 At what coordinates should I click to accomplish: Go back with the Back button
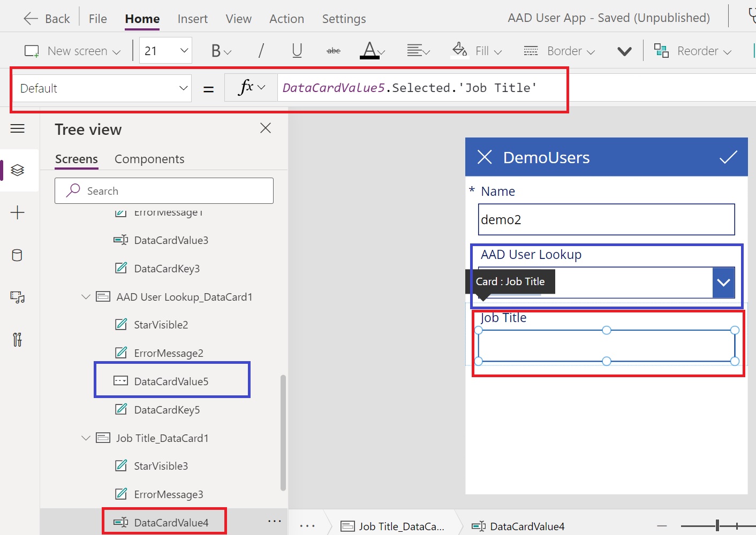coord(47,18)
